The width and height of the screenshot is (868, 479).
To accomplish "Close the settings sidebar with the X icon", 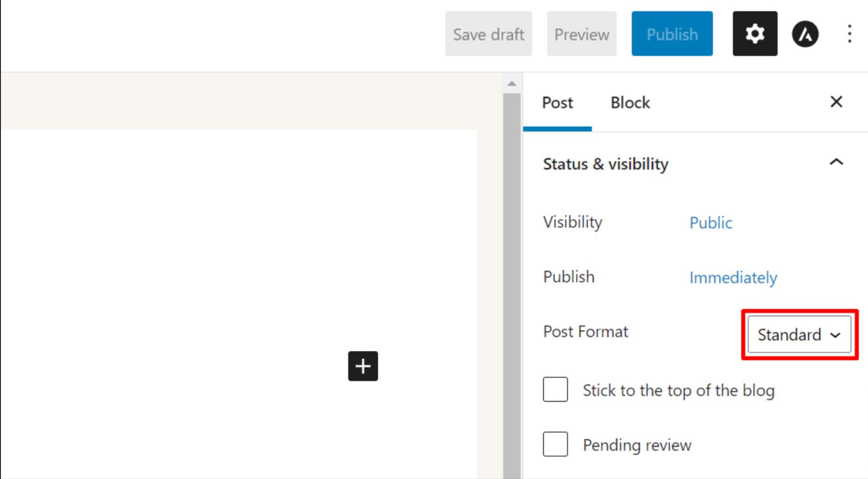I will tap(837, 102).
